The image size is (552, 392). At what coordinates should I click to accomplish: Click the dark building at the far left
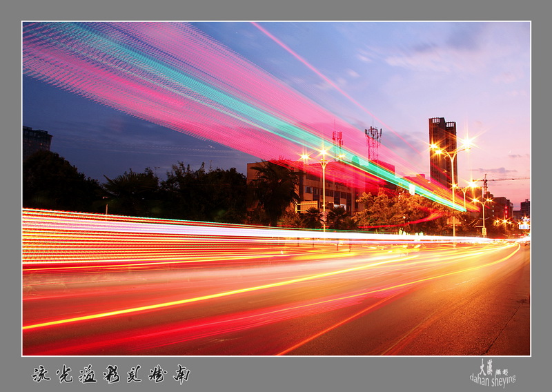click(x=37, y=141)
